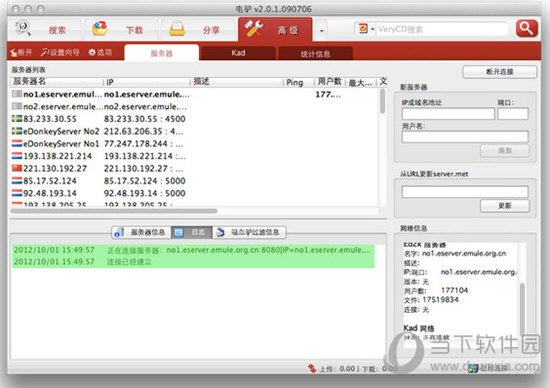
Task: Sort by Ping column header
Action: pyautogui.click(x=298, y=82)
